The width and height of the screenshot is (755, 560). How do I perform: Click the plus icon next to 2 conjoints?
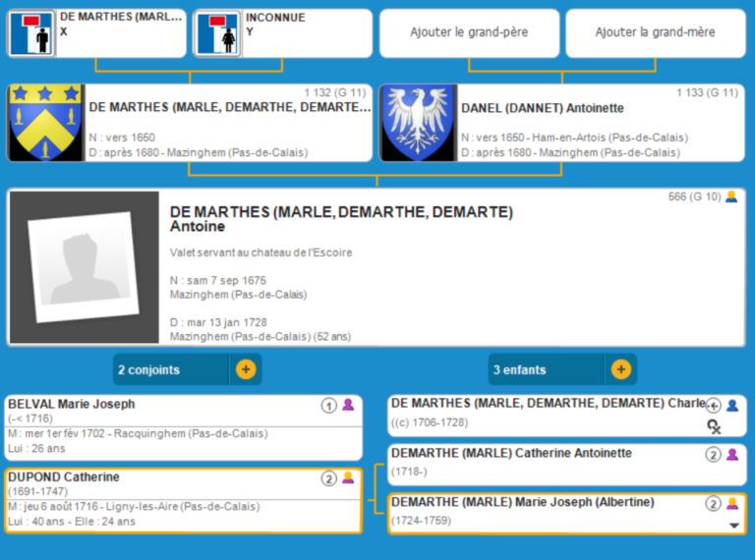click(x=246, y=369)
